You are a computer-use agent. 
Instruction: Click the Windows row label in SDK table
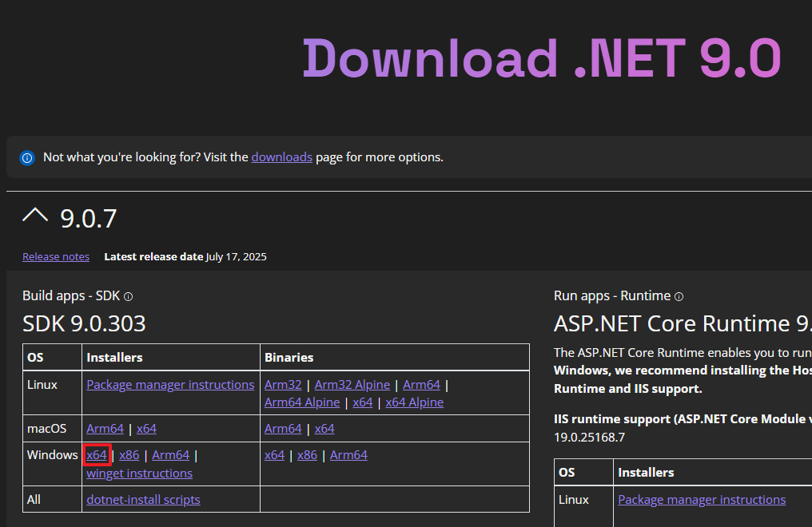tap(52, 454)
